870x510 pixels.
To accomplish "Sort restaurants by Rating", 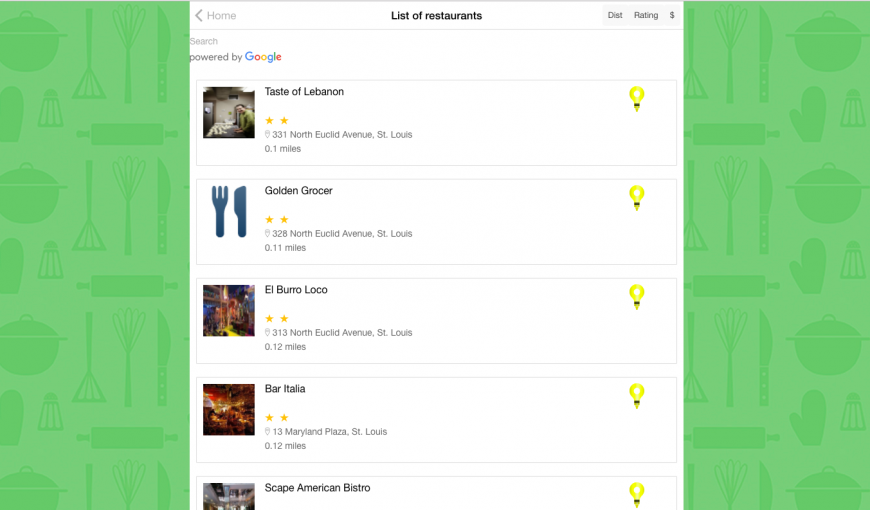I will tap(646, 15).
